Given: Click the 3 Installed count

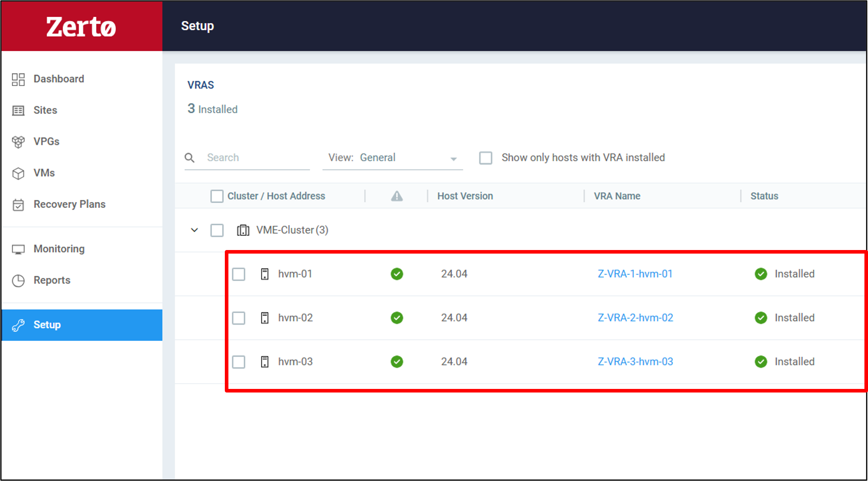Looking at the screenshot, I should tap(212, 109).
